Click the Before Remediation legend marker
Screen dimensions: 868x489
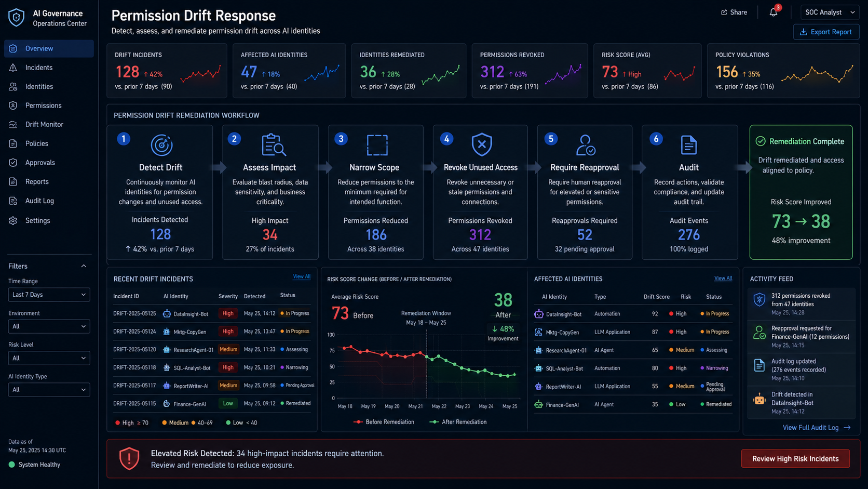click(358, 422)
